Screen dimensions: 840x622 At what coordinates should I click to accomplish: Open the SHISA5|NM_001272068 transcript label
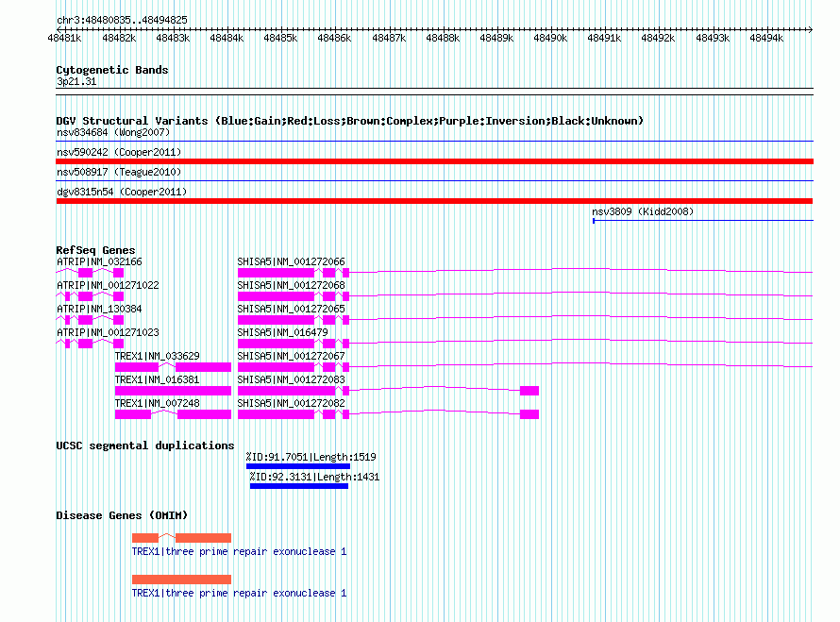pos(291,286)
